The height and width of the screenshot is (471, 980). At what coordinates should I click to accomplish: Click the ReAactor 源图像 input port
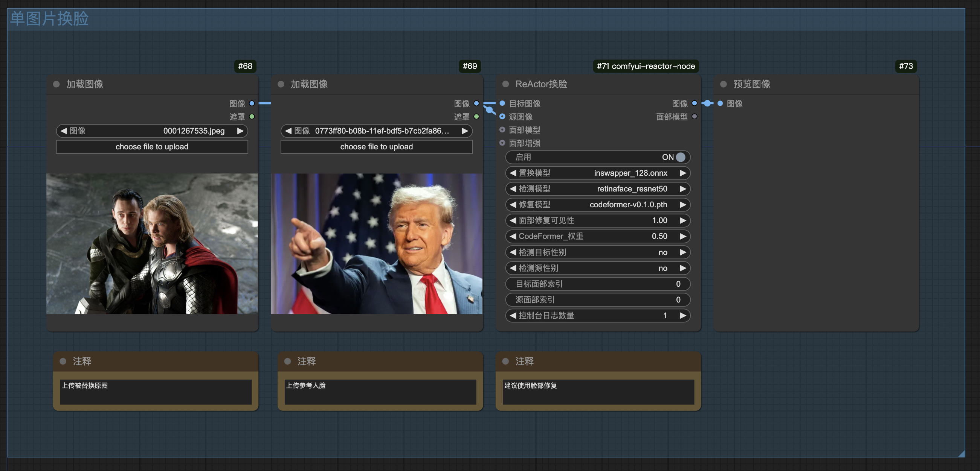[502, 117]
